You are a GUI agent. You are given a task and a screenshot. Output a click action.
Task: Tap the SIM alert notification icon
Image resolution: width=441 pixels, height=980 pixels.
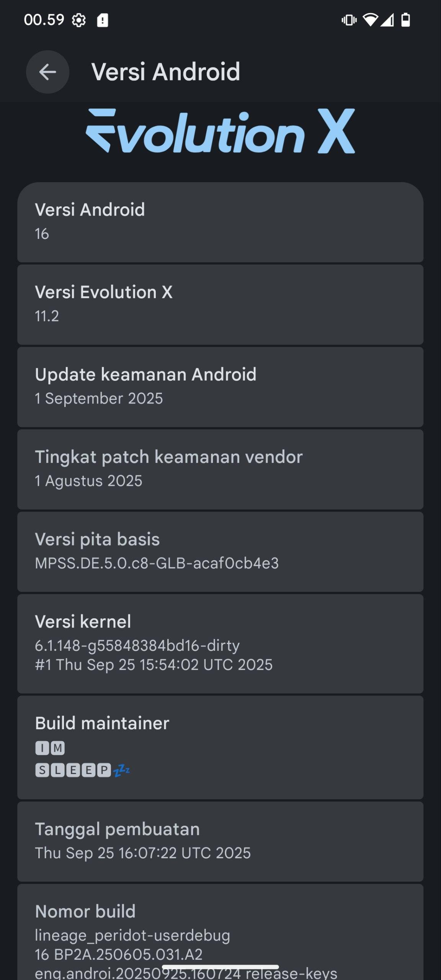102,20
